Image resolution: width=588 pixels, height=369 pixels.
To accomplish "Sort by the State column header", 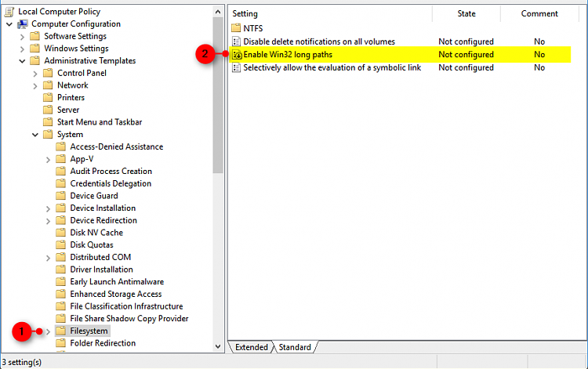I will (466, 14).
